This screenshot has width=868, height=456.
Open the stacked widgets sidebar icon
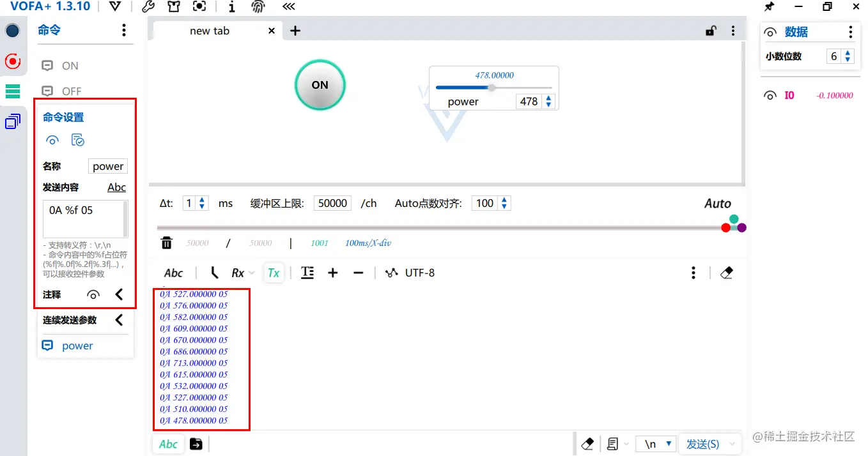pyautogui.click(x=13, y=121)
